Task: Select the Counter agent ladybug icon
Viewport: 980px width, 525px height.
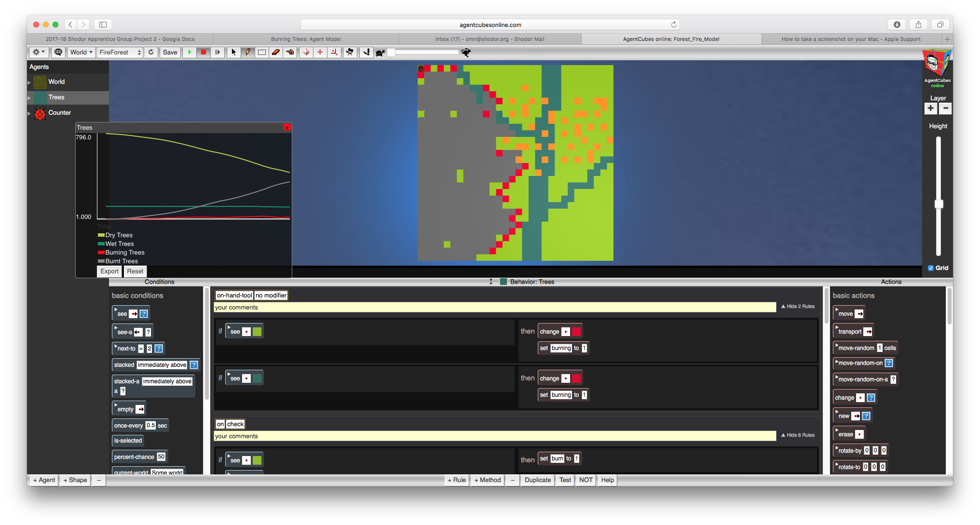Action: pos(40,113)
